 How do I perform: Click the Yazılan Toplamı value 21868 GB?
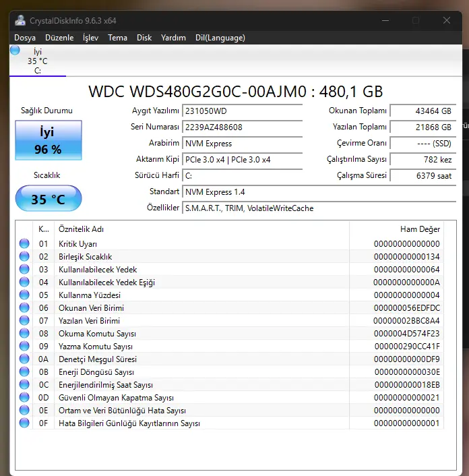tap(423, 127)
